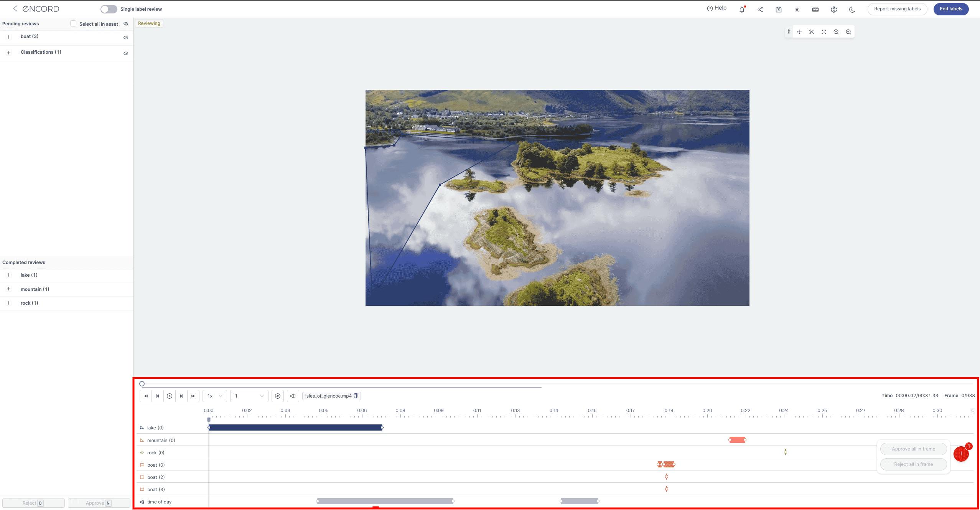This screenshot has height=510, width=980.
Task: Click Approve all in frame
Action: pyautogui.click(x=913, y=449)
